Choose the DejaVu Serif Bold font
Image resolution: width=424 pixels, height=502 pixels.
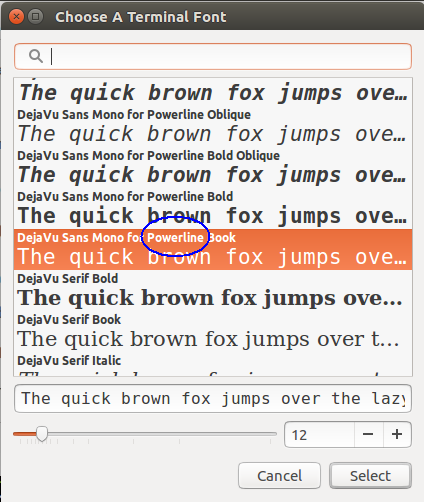(x=213, y=290)
